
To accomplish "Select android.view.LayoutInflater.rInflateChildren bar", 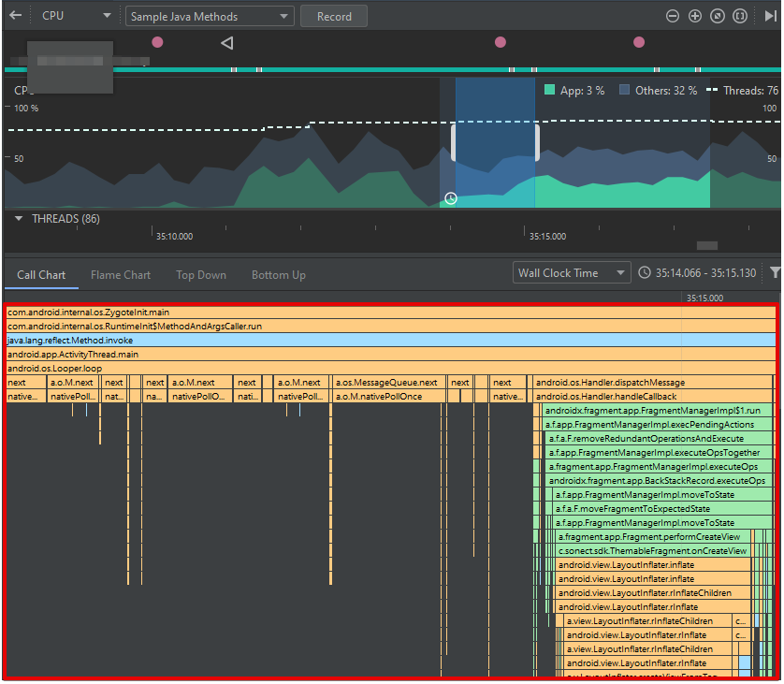I will click(653, 592).
